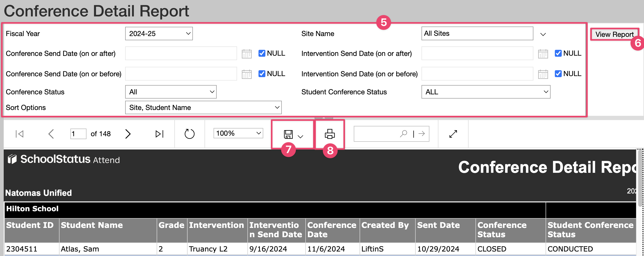Go to first page of report

click(20, 134)
